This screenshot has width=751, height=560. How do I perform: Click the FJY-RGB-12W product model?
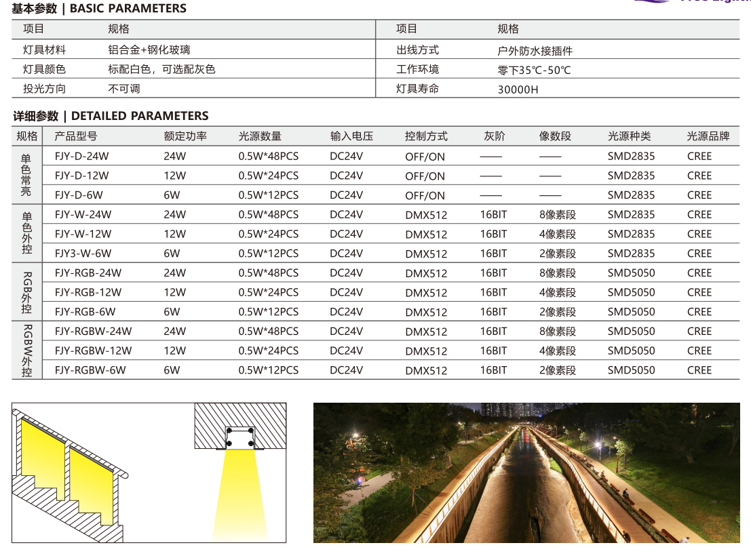pos(88,293)
